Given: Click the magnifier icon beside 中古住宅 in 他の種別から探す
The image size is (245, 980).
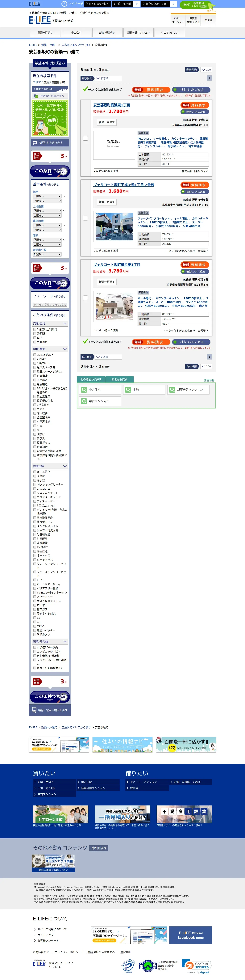Looking at the screenshot, I should (84, 390).
